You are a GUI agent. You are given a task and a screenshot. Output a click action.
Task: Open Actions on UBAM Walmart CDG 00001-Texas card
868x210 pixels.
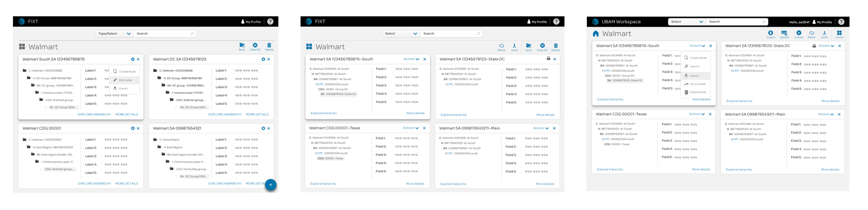[697, 114]
